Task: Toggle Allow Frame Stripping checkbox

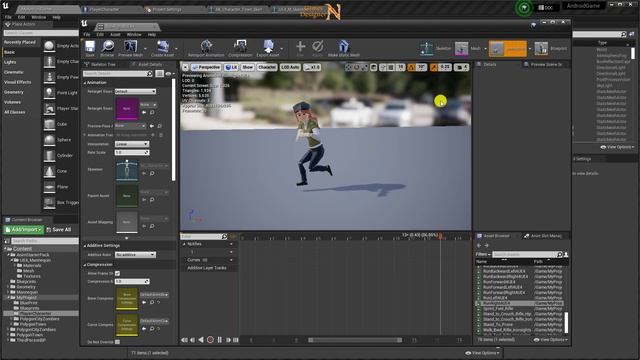Action: point(118,273)
